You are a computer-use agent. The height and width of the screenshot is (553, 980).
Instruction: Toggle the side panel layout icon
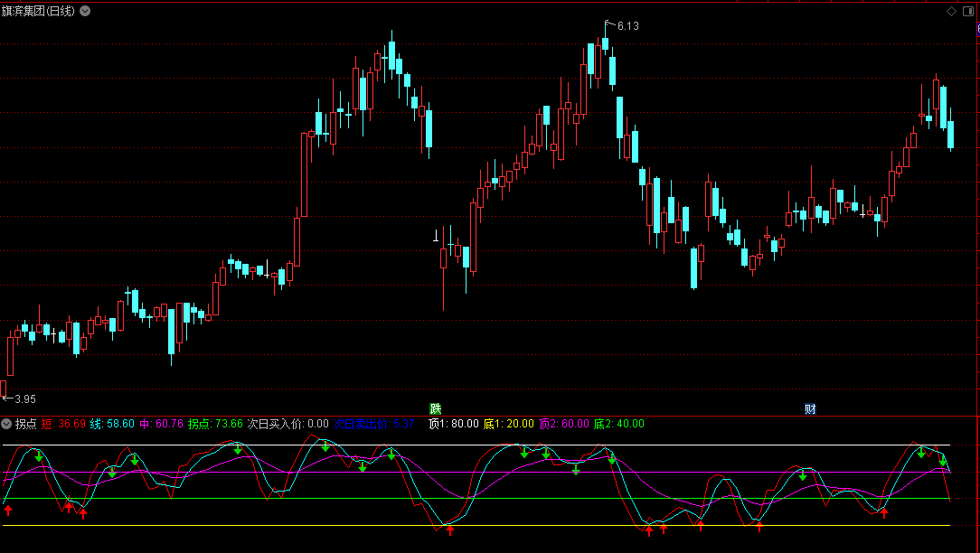click(969, 11)
